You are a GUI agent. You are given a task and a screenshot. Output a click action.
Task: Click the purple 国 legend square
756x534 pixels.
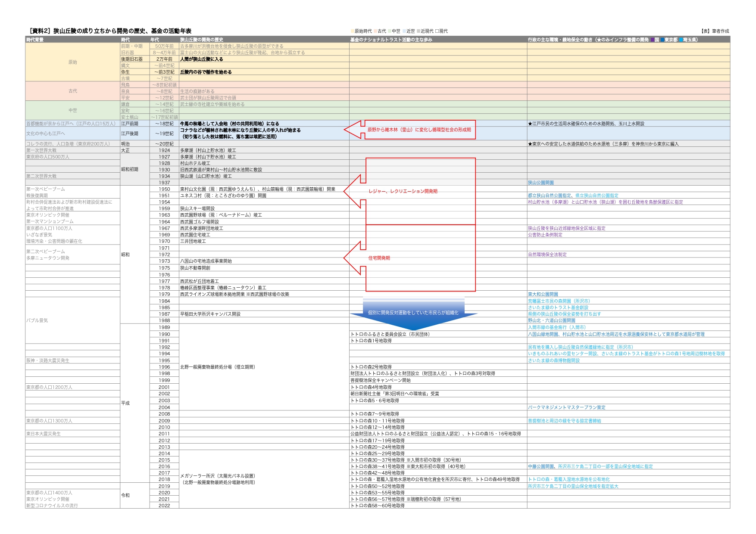pos(652,40)
